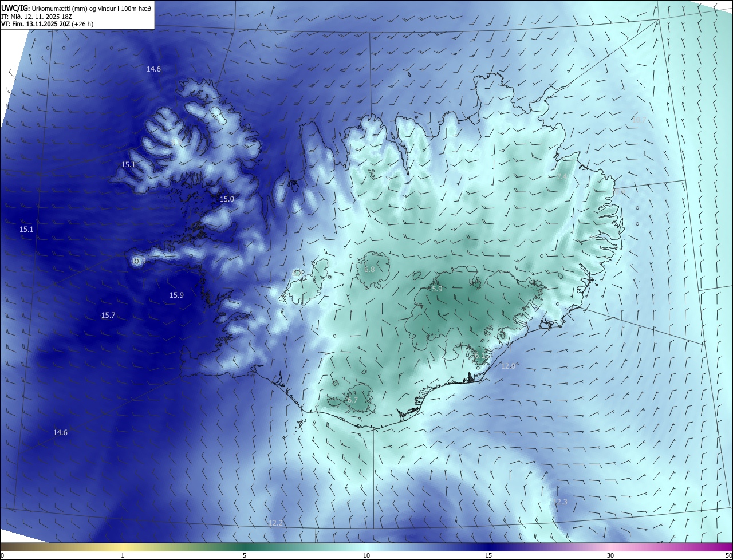Click the 12.0 value off the southeast coast
This screenshot has width=733, height=560.
coord(509,366)
